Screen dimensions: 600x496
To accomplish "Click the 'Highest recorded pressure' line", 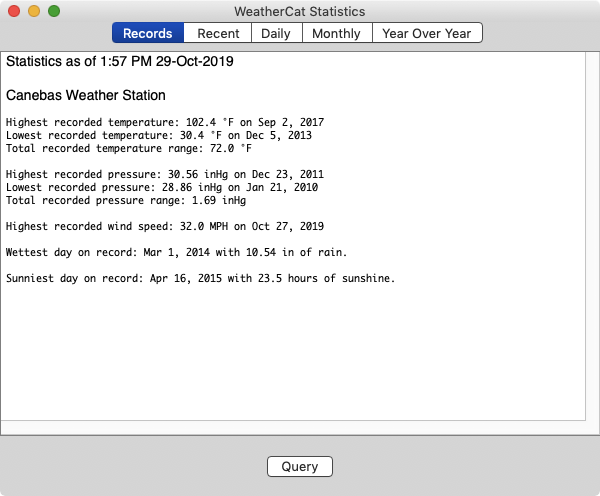I will coord(165,175).
